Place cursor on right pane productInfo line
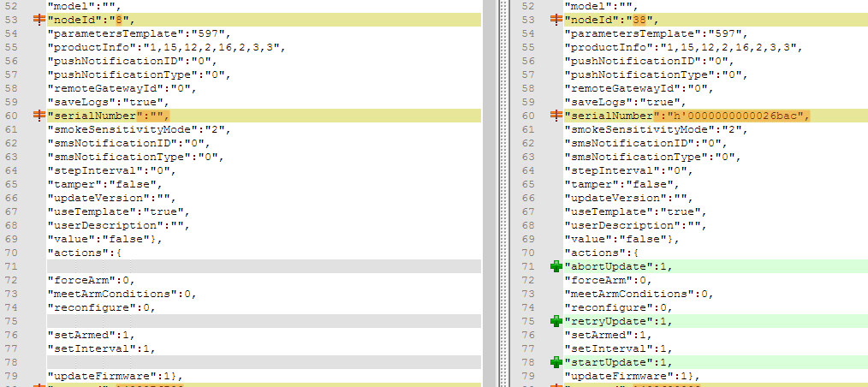 pos(676,47)
